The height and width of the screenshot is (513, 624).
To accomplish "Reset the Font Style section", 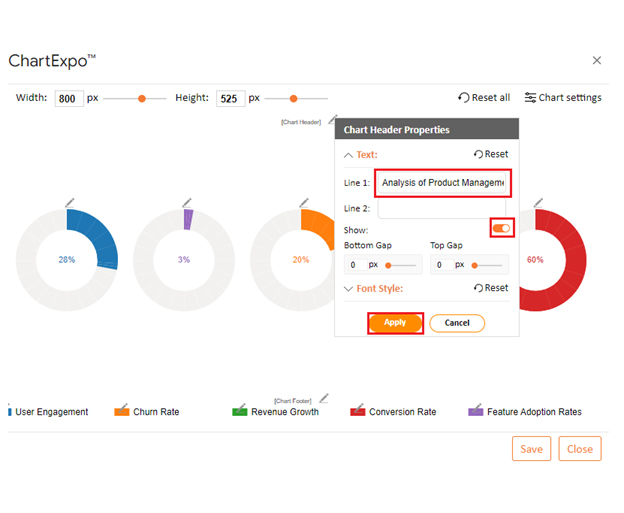I will point(491,288).
